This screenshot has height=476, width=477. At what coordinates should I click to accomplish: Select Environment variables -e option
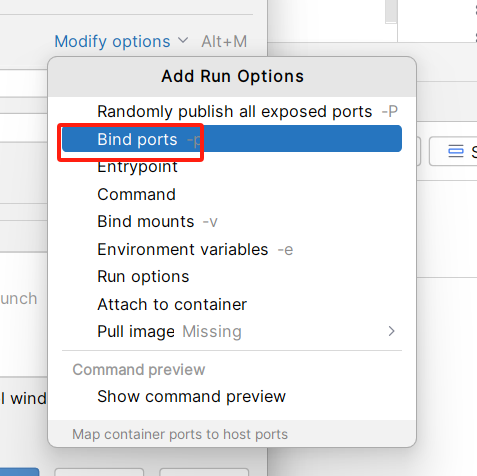tap(232, 249)
